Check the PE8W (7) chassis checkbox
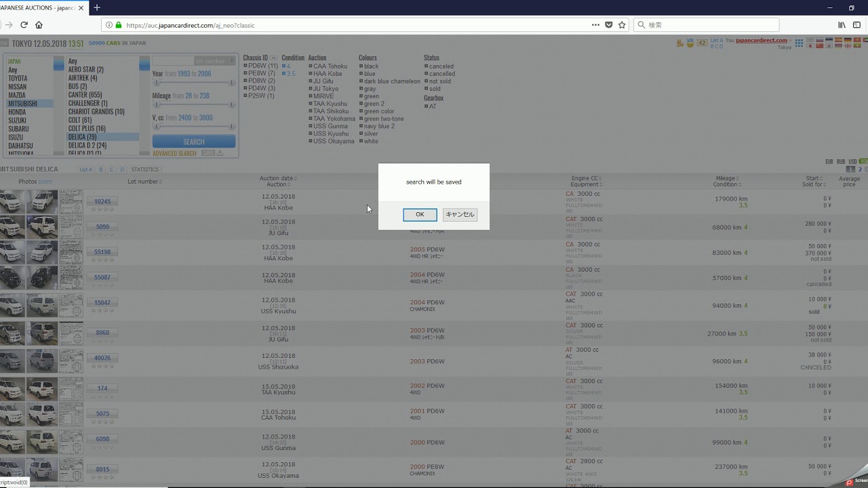This screenshot has width=868, height=488. [245, 73]
